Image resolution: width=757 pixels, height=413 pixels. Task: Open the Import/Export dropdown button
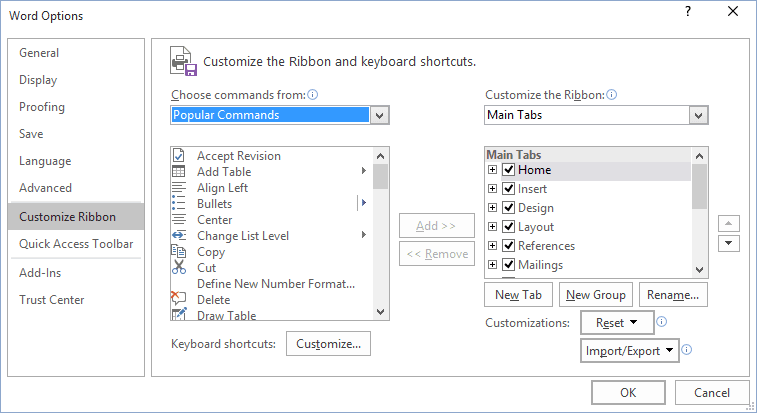coord(630,350)
